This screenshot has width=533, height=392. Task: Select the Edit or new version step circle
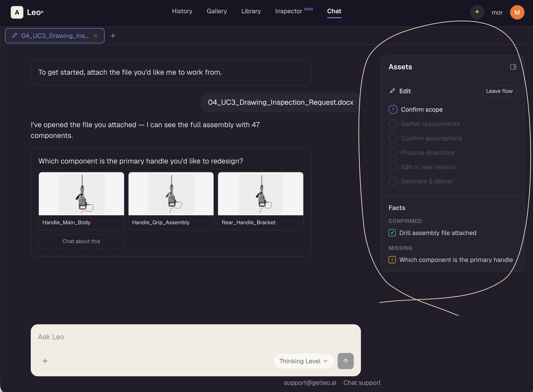click(x=393, y=167)
